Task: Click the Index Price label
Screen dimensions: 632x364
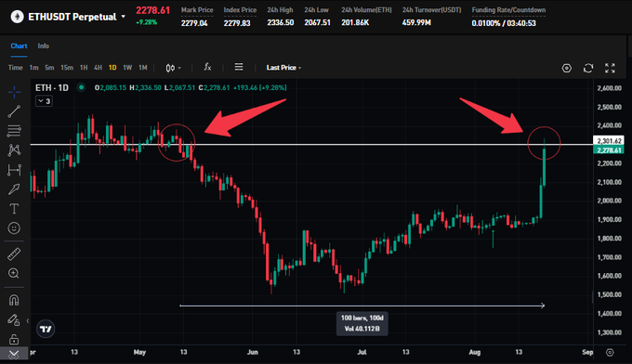Action: click(x=240, y=10)
